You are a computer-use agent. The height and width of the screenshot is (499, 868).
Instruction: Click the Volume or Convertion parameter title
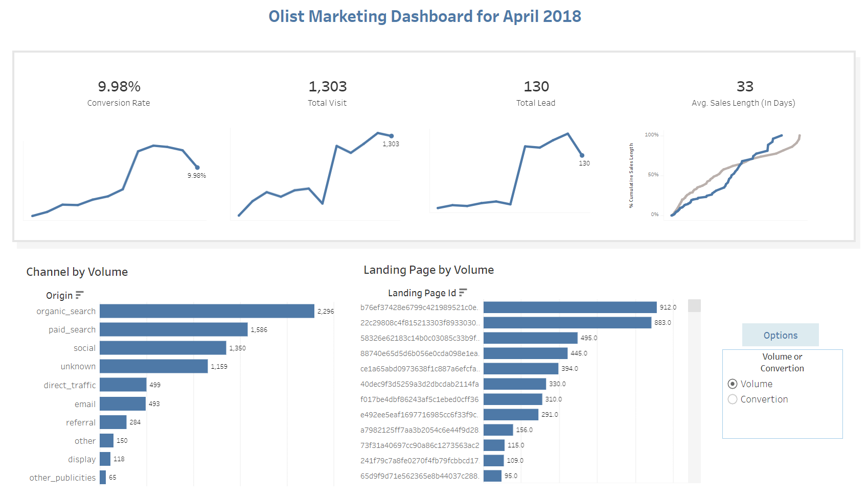782,362
